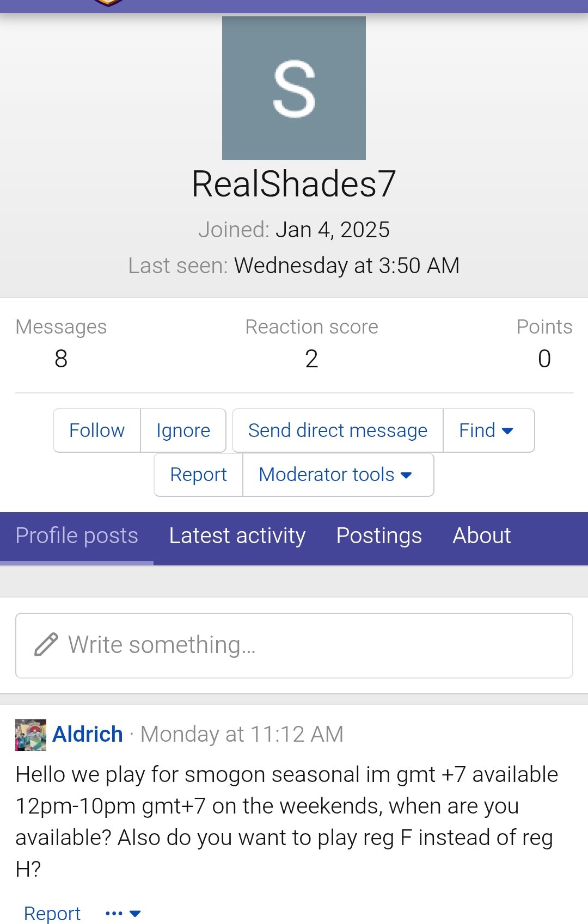Click the 'Monday at 11:12 AM' timestamp
This screenshot has height=924, width=588.
[x=242, y=734]
